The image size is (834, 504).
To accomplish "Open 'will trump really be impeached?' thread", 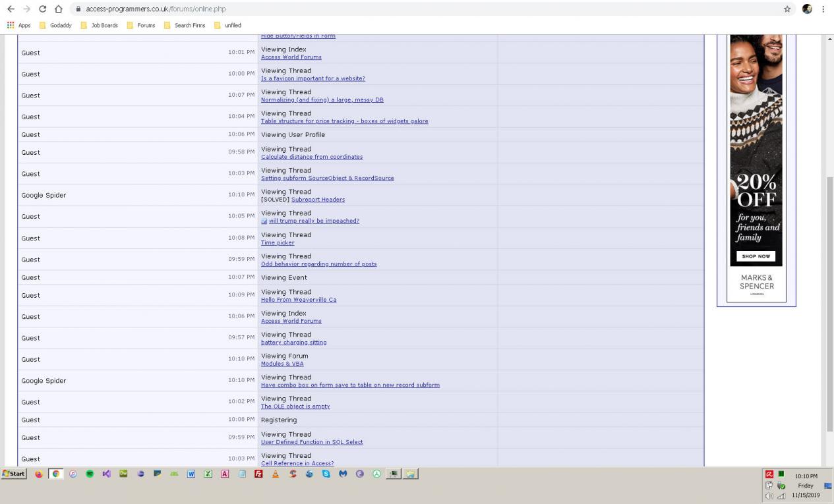I will point(314,221).
